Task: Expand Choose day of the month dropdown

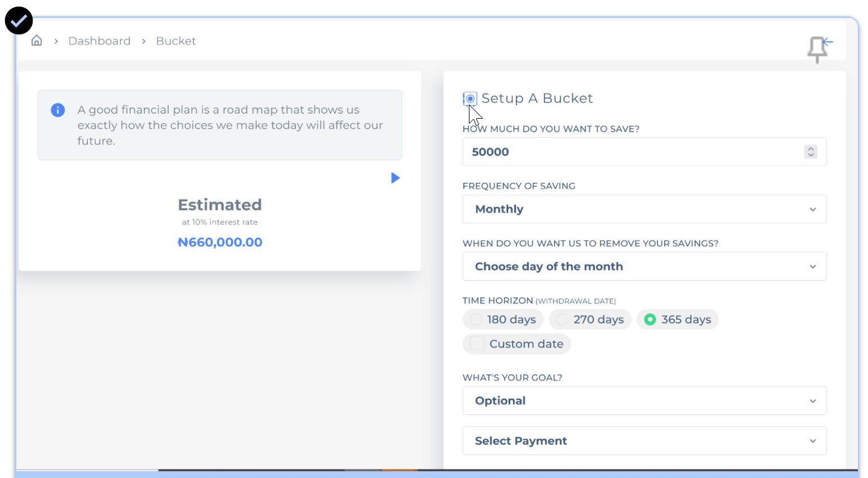Action: pyautogui.click(x=644, y=267)
